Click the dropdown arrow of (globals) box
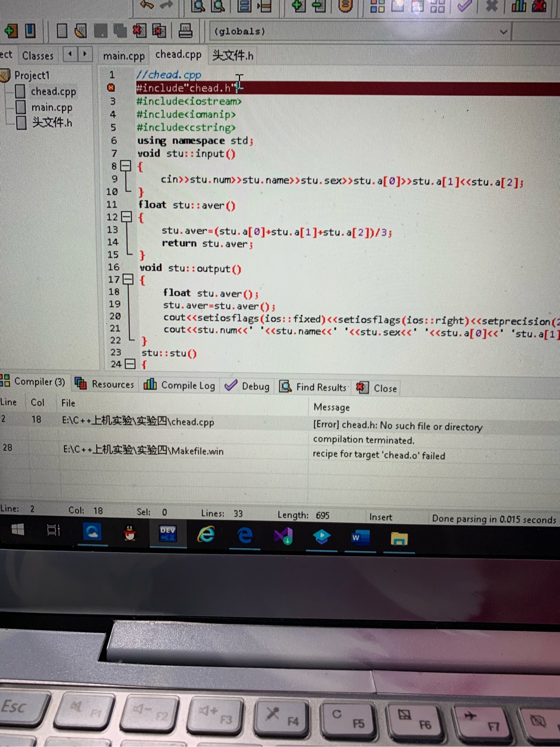560x747 pixels. tap(504, 32)
